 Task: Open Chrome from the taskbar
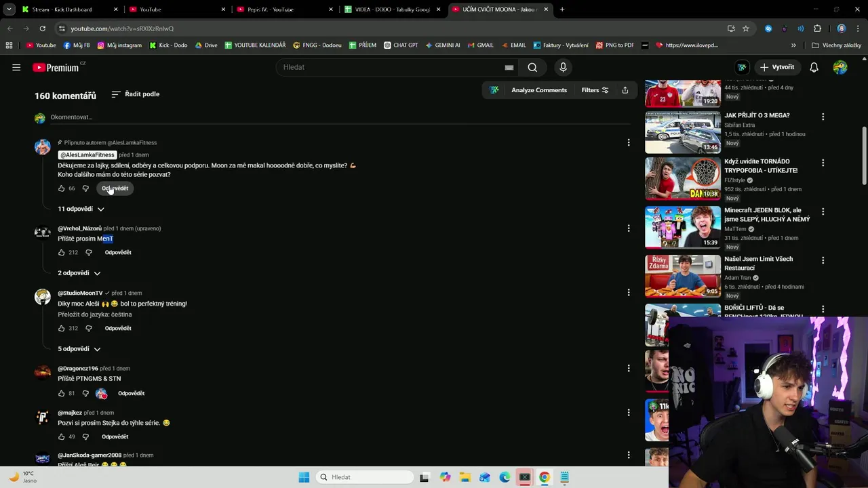click(544, 477)
